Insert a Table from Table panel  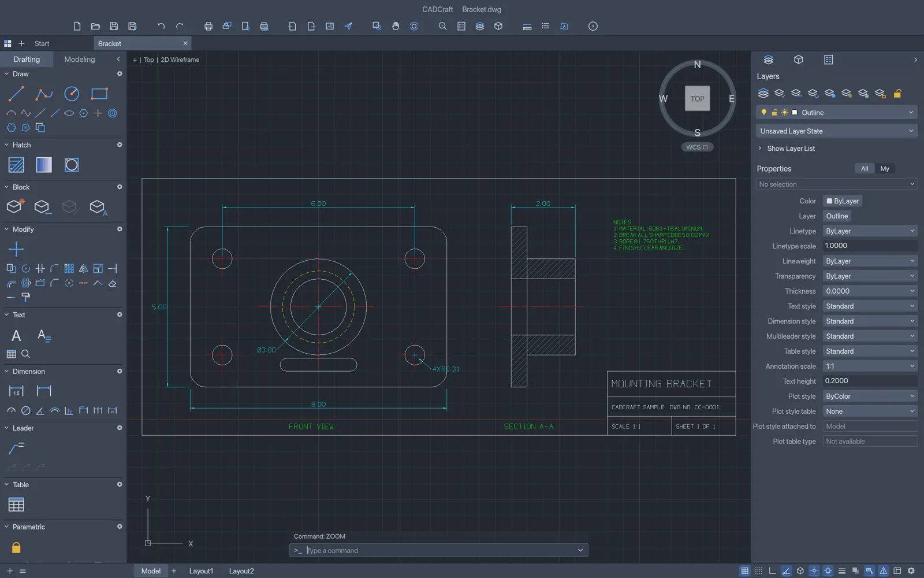[x=16, y=505]
